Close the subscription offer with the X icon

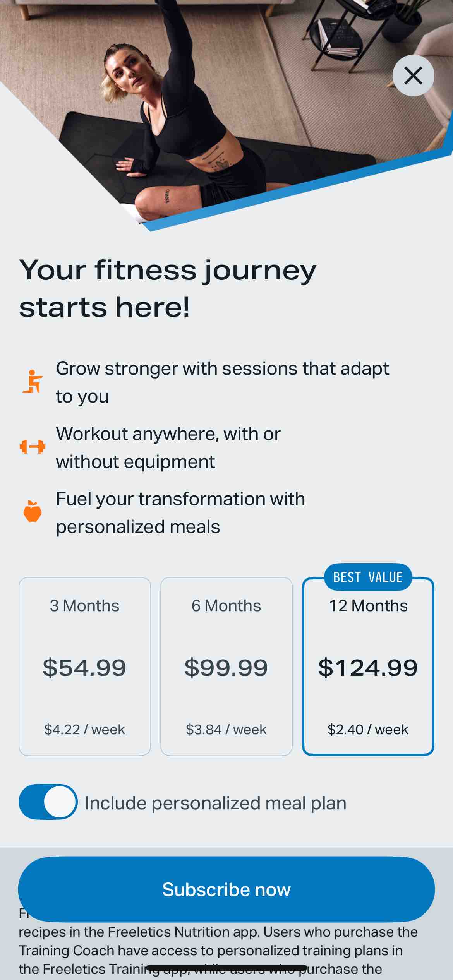tap(413, 75)
